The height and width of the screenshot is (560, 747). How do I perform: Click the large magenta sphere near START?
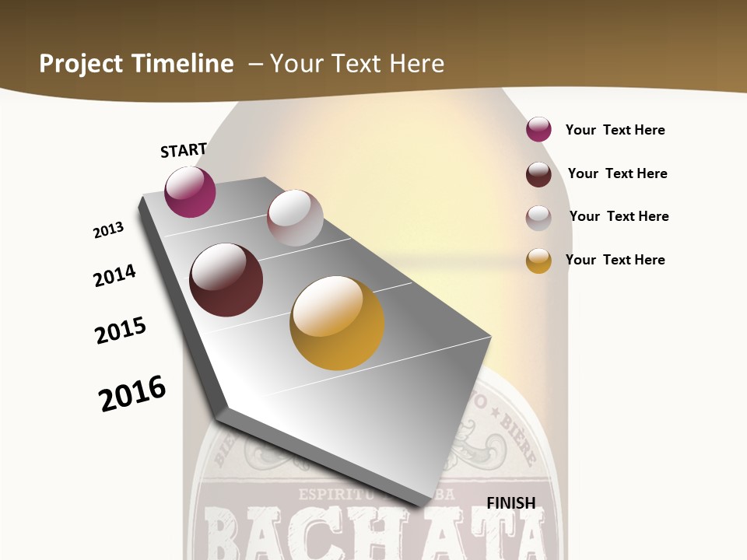click(x=190, y=192)
